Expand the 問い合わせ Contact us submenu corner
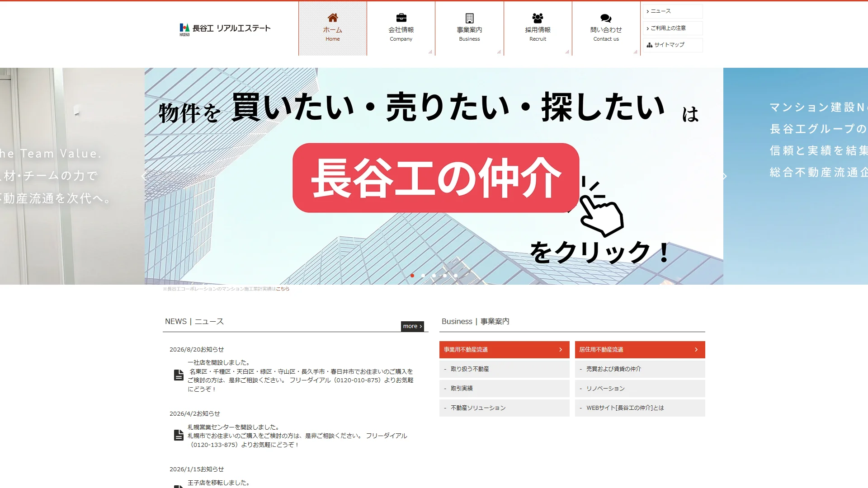This screenshot has width=868, height=488. 635,52
